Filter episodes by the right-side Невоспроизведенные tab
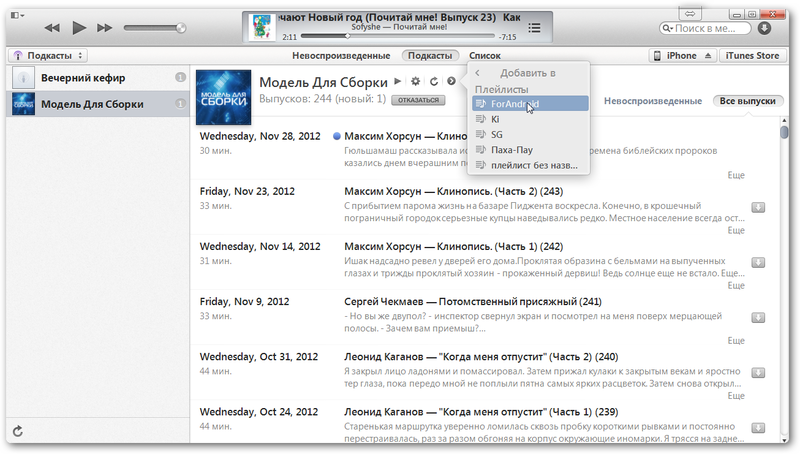This screenshot has width=800, height=454. coord(653,101)
